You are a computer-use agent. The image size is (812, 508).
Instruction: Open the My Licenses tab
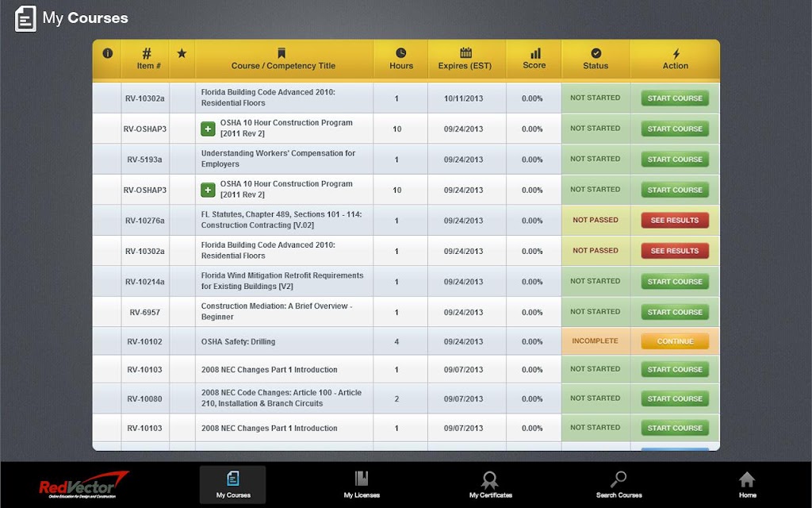coord(362,485)
